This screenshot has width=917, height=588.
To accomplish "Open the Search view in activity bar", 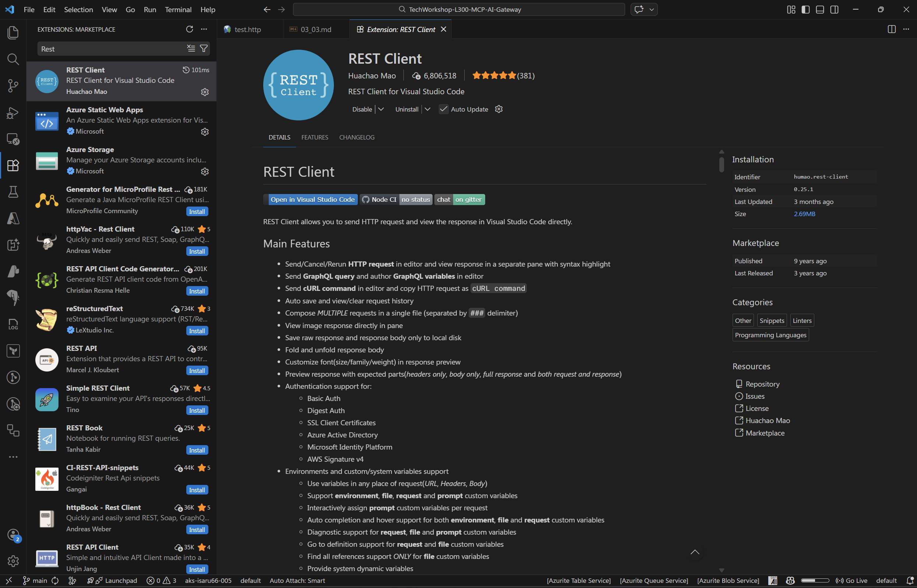I will click(13, 59).
